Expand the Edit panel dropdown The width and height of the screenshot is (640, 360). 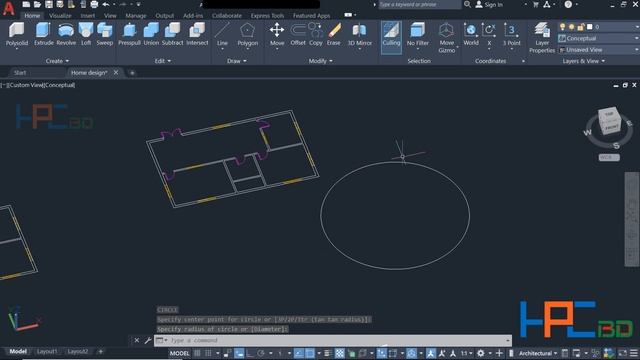(x=163, y=61)
